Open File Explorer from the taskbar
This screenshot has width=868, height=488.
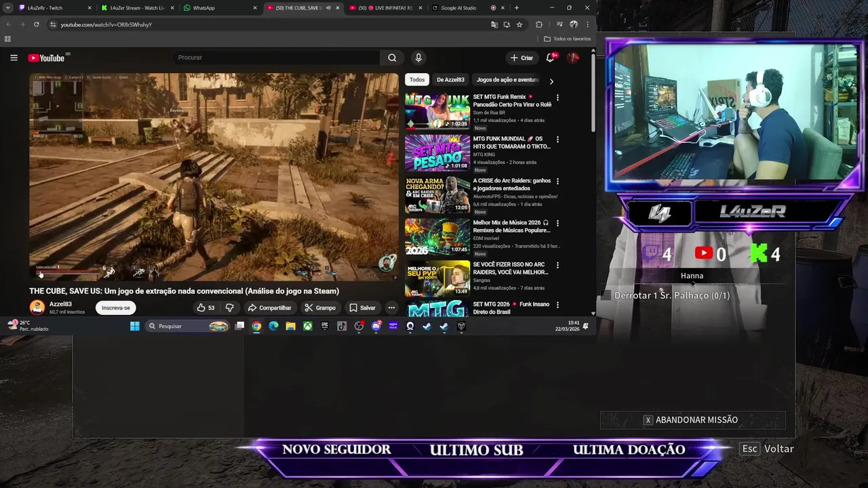click(x=290, y=327)
